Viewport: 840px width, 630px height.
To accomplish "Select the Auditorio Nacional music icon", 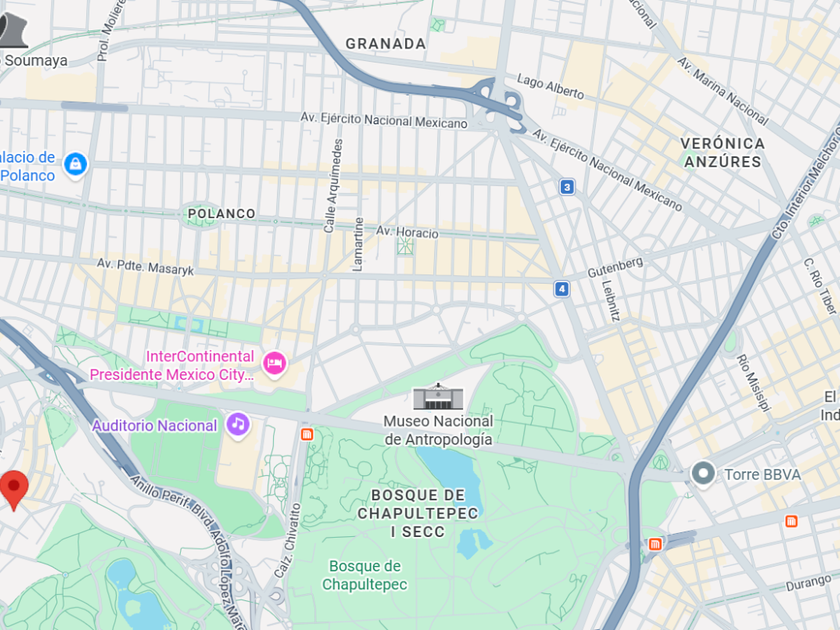I will 238,425.
